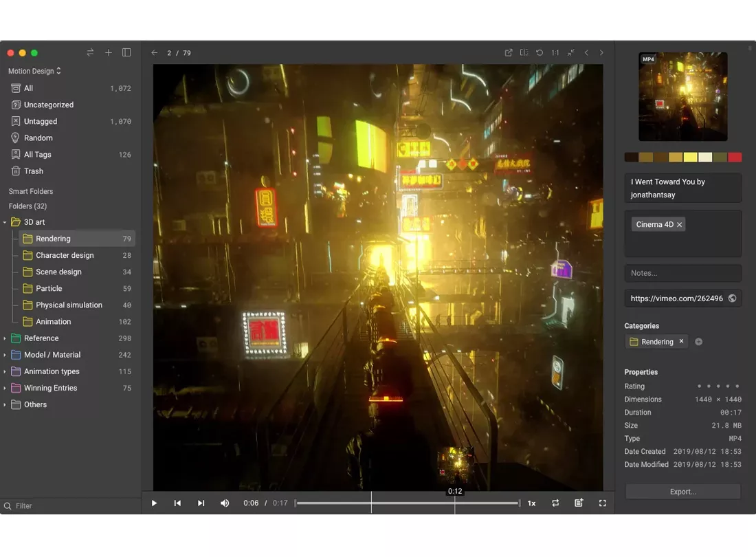Expand the Winning Entries folder

[x=5, y=389]
